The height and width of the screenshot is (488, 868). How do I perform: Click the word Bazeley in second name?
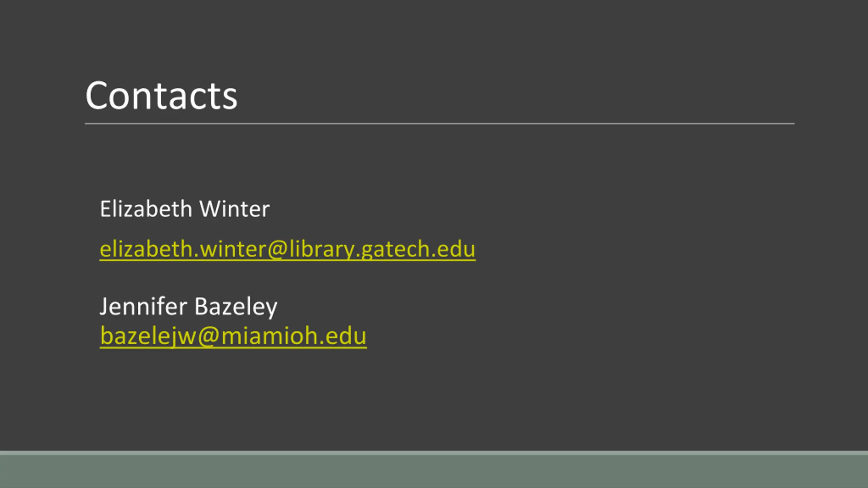point(236,307)
